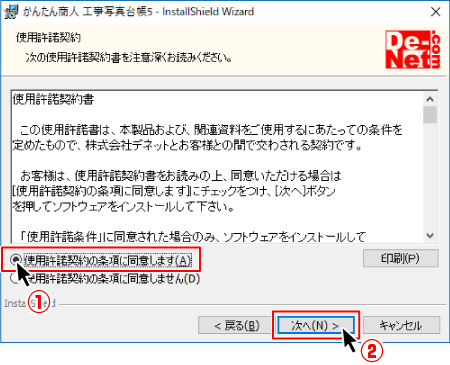The image size is (450, 365).
Task: Click the installer icon in title bar
Action: [x=11, y=12]
